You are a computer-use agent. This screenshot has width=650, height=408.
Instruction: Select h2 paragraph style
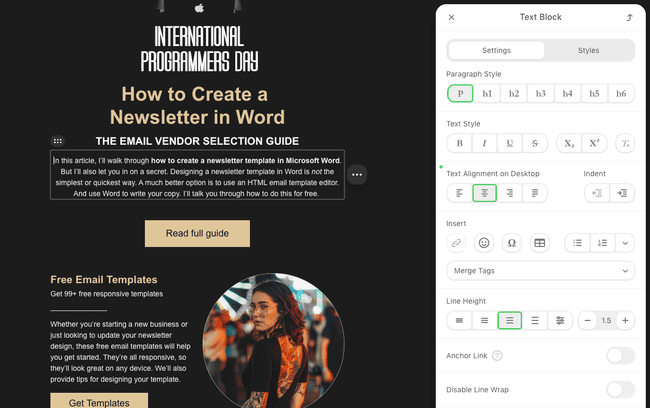(513, 93)
